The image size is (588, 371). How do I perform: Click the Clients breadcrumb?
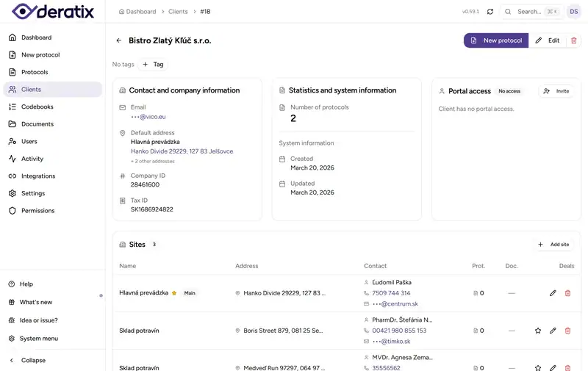tap(178, 12)
